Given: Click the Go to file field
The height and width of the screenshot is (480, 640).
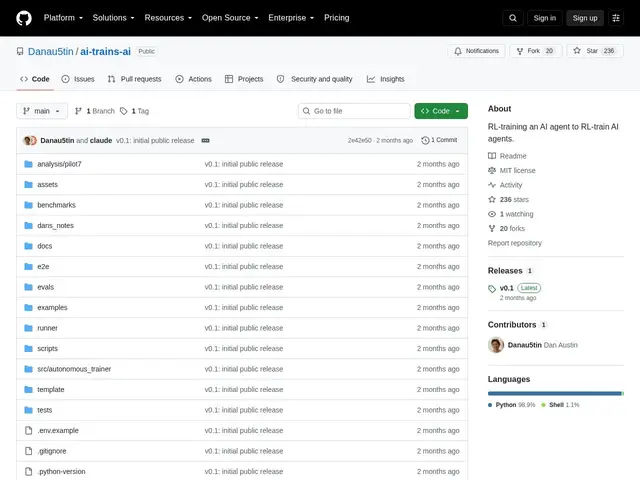Looking at the screenshot, I should [x=354, y=111].
